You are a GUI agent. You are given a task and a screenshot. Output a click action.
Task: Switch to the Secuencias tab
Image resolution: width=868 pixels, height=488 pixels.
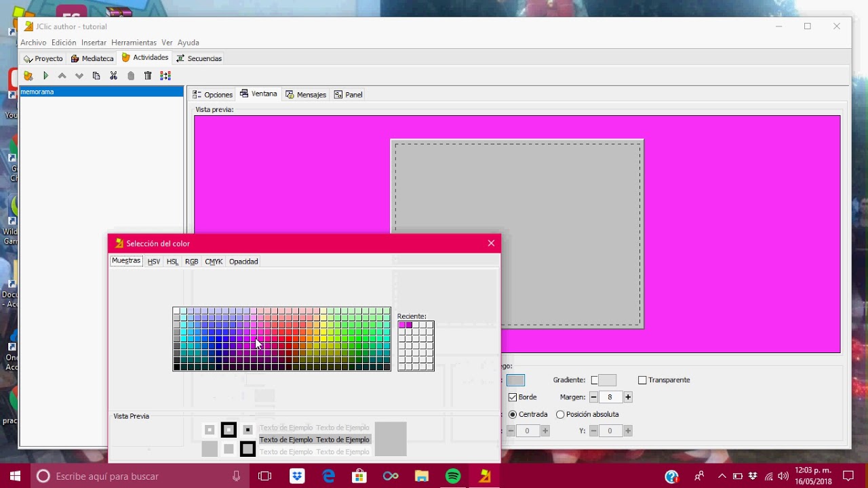pos(199,58)
